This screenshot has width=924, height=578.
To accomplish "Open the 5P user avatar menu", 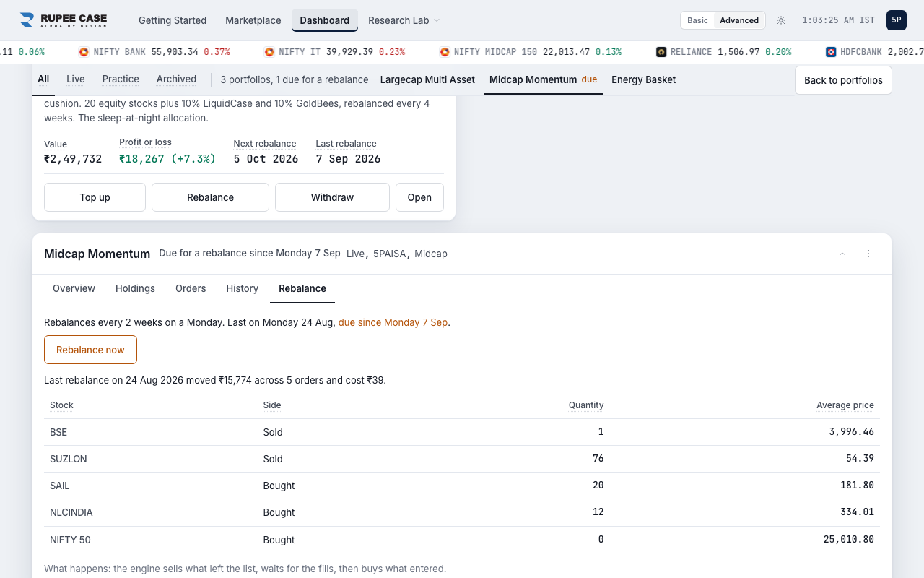I will pyautogui.click(x=897, y=20).
